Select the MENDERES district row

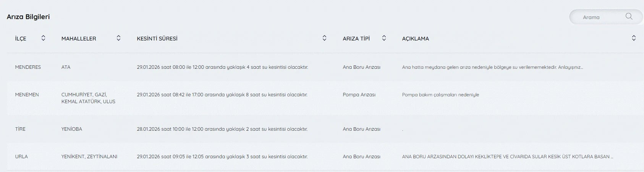coord(28,67)
